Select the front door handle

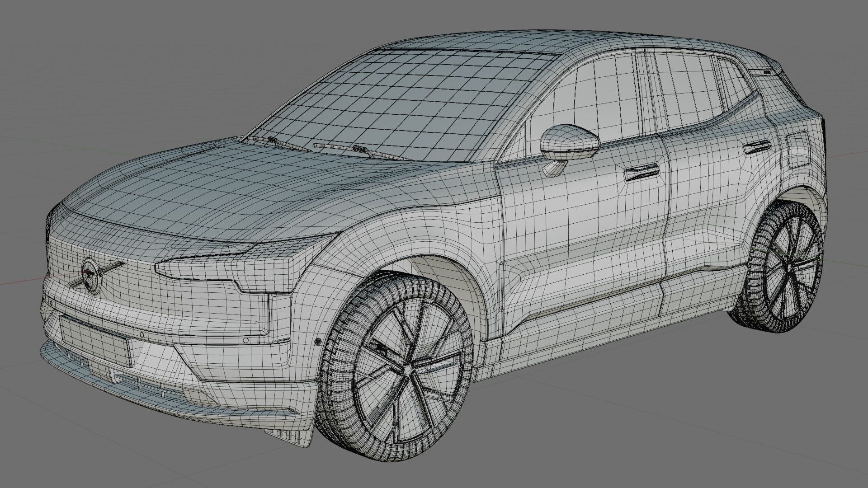pos(642,173)
